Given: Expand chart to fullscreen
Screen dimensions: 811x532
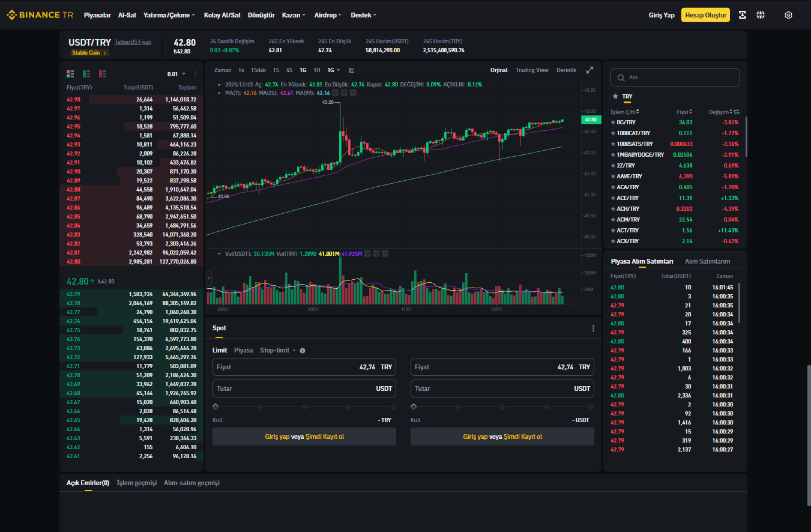Looking at the screenshot, I should (x=590, y=70).
